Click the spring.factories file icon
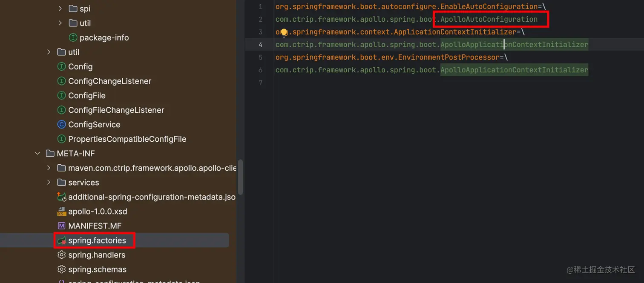 [x=61, y=240]
